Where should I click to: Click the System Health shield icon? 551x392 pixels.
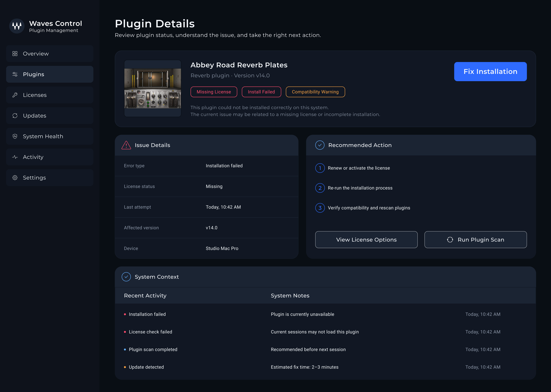15,136
